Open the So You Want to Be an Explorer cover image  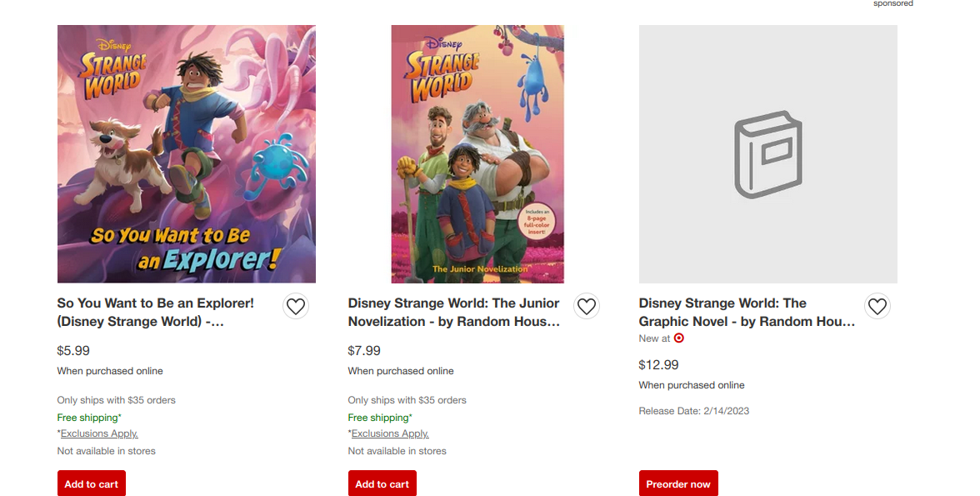[187, 154]
